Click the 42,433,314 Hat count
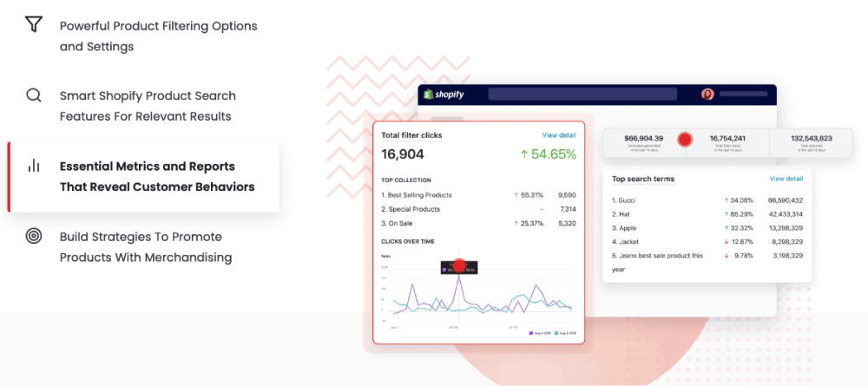Screen dimensions: 868x386 [785, 214]
